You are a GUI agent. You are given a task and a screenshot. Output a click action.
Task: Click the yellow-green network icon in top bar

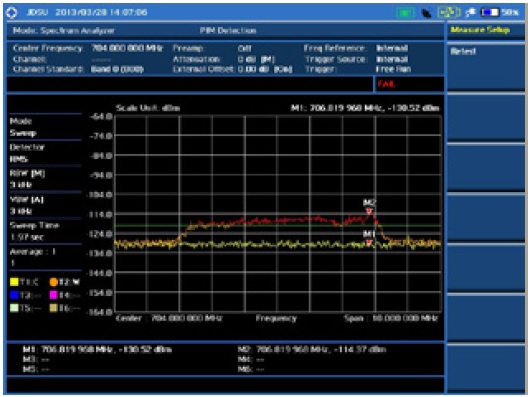449,13
